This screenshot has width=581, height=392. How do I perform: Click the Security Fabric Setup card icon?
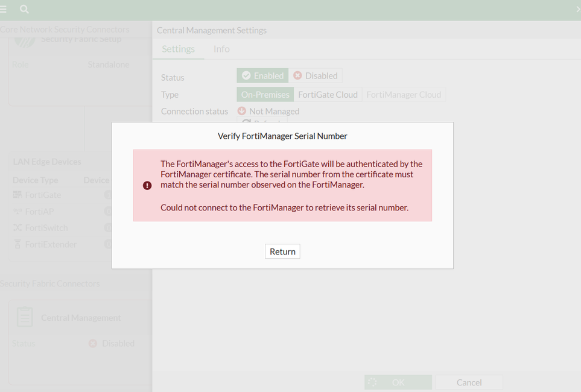coord(25,43)
